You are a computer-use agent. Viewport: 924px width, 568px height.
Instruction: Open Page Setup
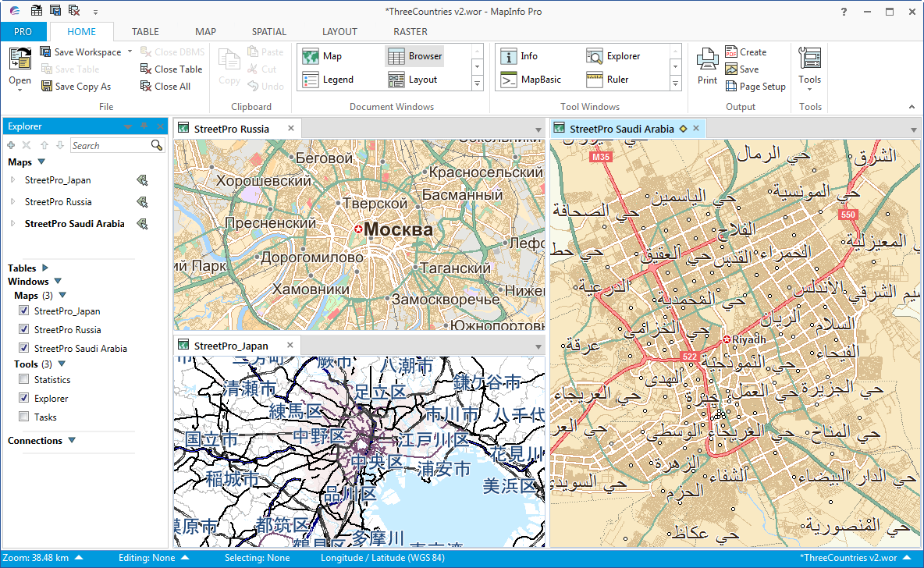[755, 86]
